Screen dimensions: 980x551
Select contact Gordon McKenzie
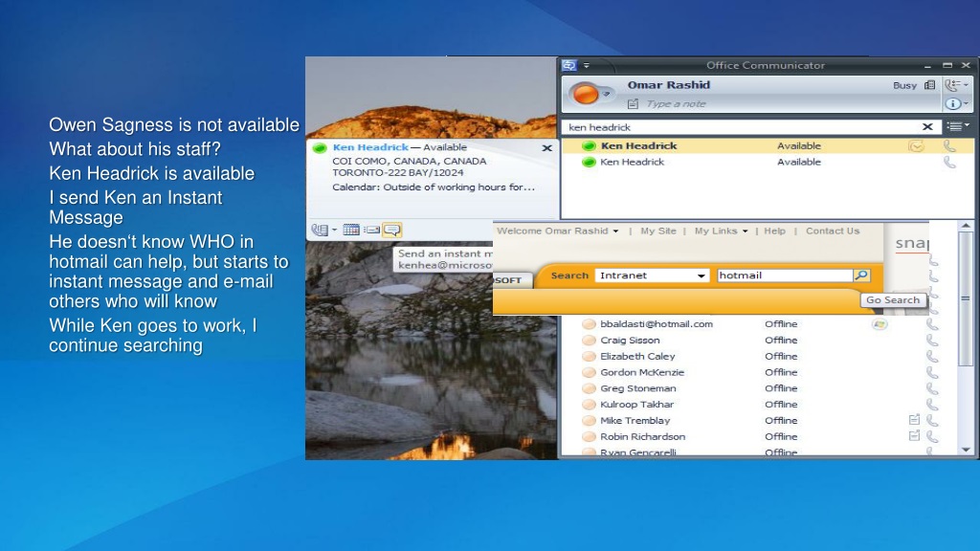click(x=642, y=373)
